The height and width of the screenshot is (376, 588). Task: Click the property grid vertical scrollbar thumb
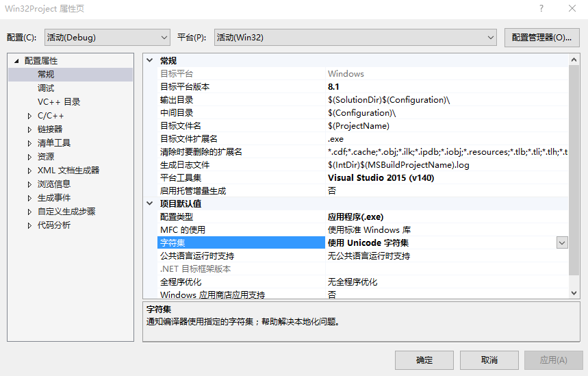574,170
